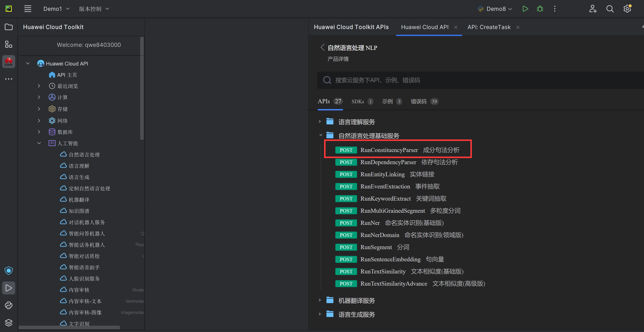
Task: Expand the 计算 tree node
Action: pyautogui.click(x=39, y=97)
